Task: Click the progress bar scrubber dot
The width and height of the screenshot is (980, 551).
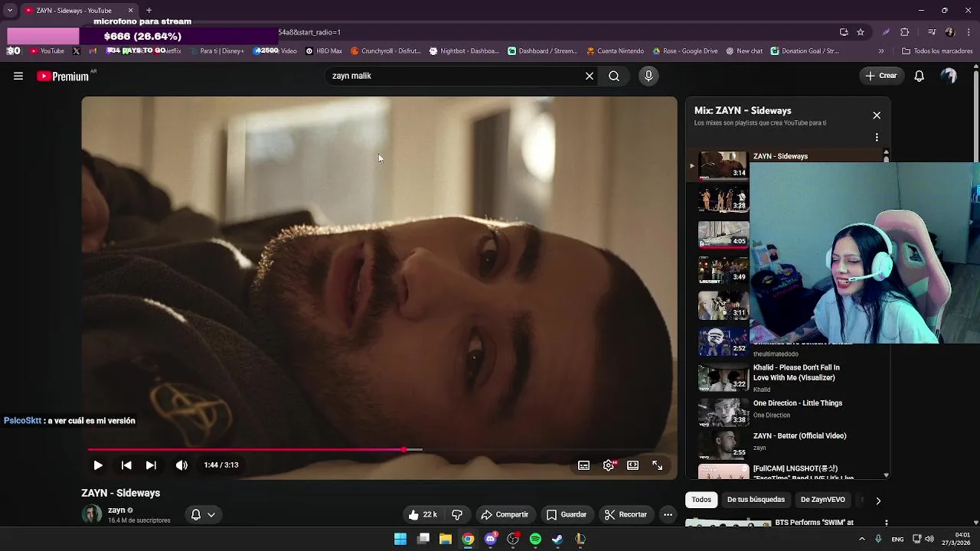Action: pyautogui.click(x=403, y=449)
